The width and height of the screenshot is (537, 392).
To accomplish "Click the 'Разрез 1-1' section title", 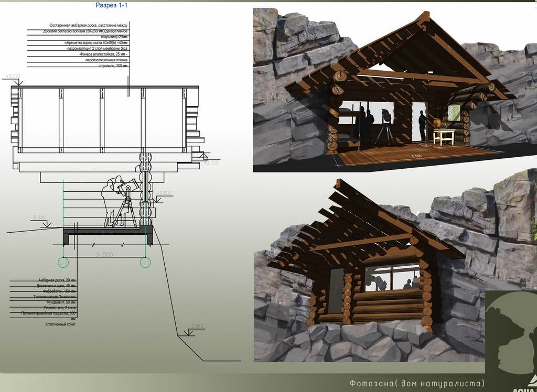I will click(x=111, y=5).
